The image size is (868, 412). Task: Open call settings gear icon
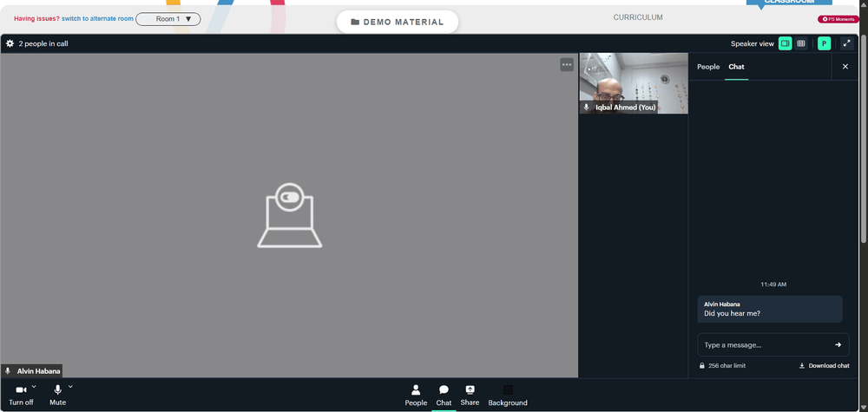pos(10,43)
